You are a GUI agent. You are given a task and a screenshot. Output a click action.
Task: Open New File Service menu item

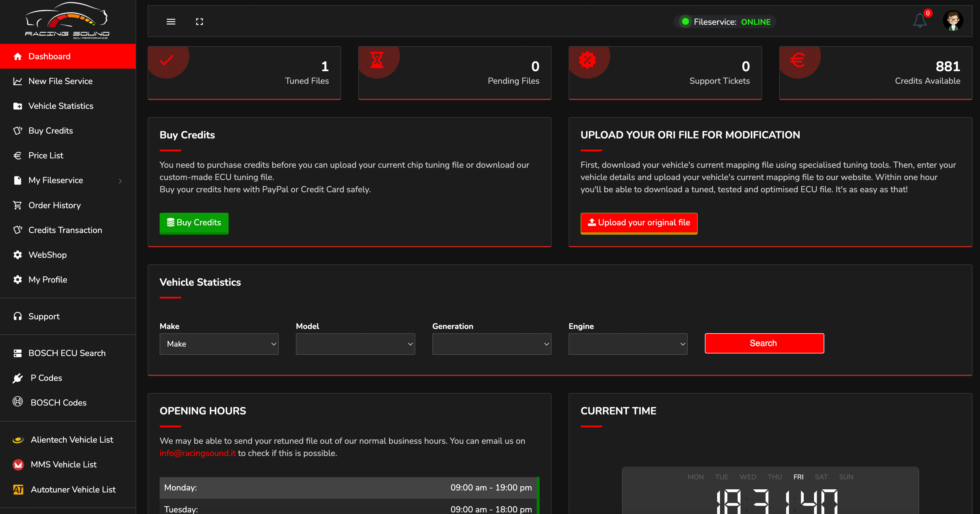point(60,81)
